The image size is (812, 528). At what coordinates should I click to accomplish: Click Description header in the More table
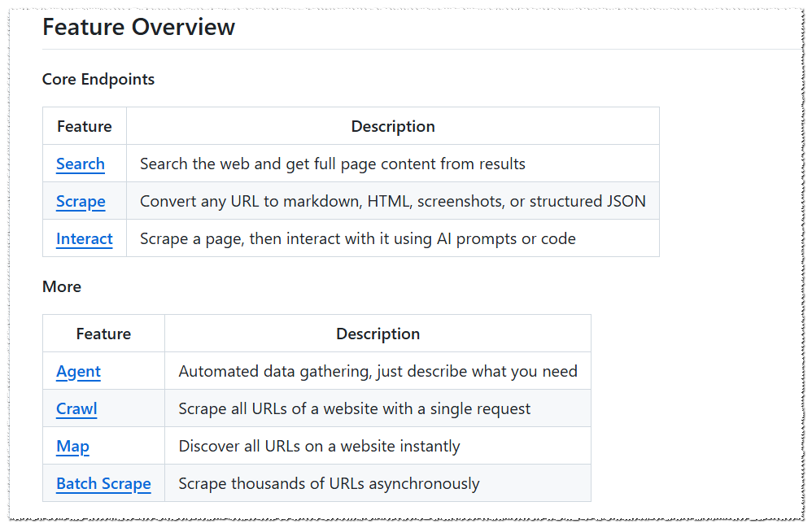[x=378, y=334]
